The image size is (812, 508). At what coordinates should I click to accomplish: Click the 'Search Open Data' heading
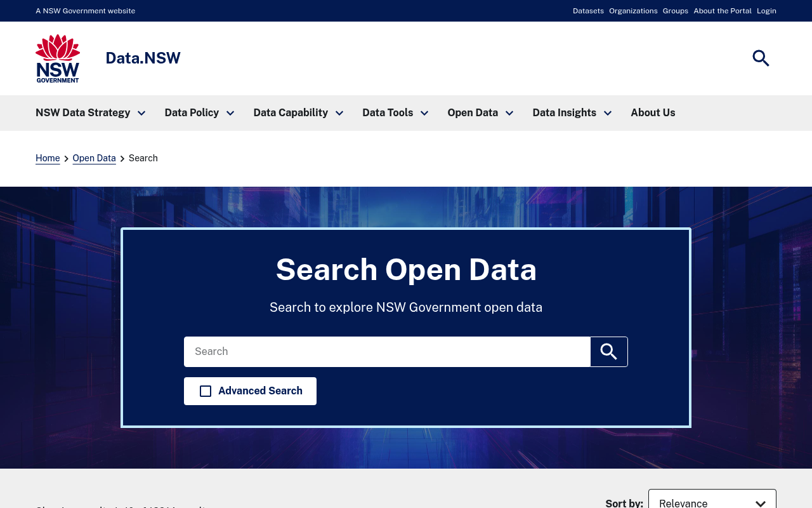[406, 269]
